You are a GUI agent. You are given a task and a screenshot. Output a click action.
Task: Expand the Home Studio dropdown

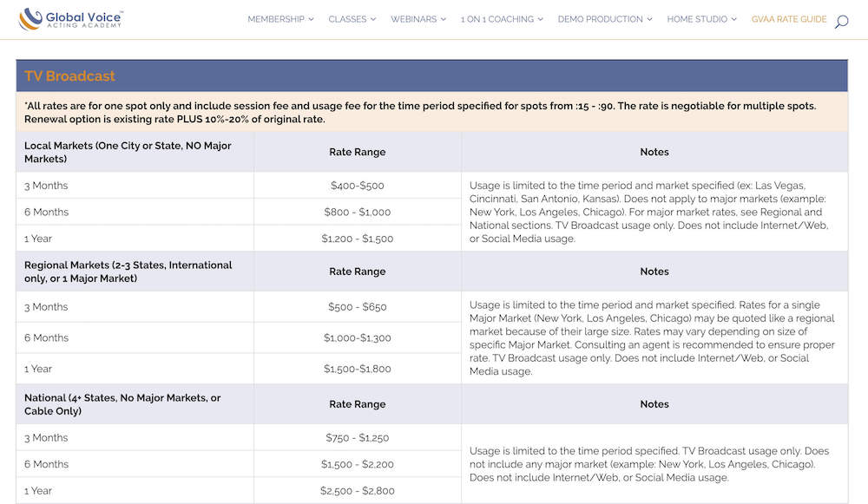(x=701, y=19)
